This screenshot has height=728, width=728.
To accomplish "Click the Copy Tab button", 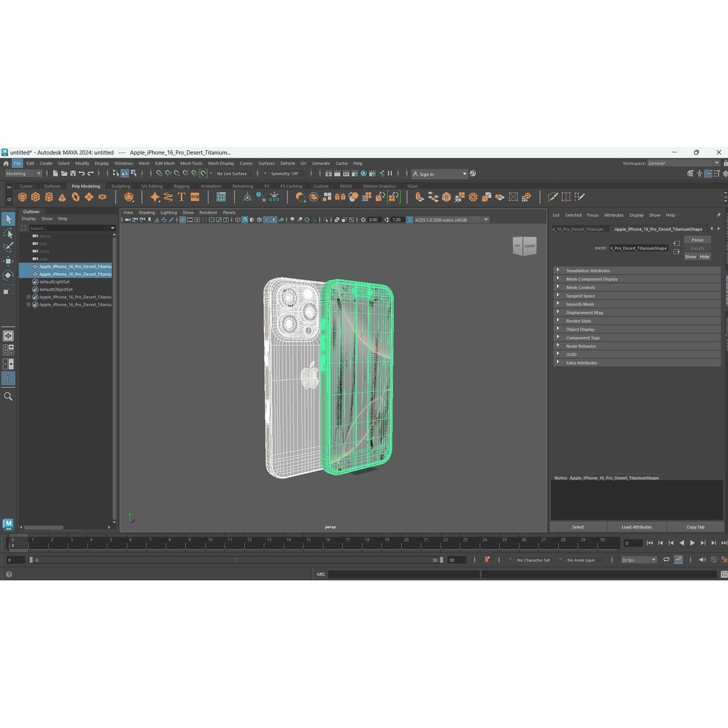I will click(x=696, y=527).
